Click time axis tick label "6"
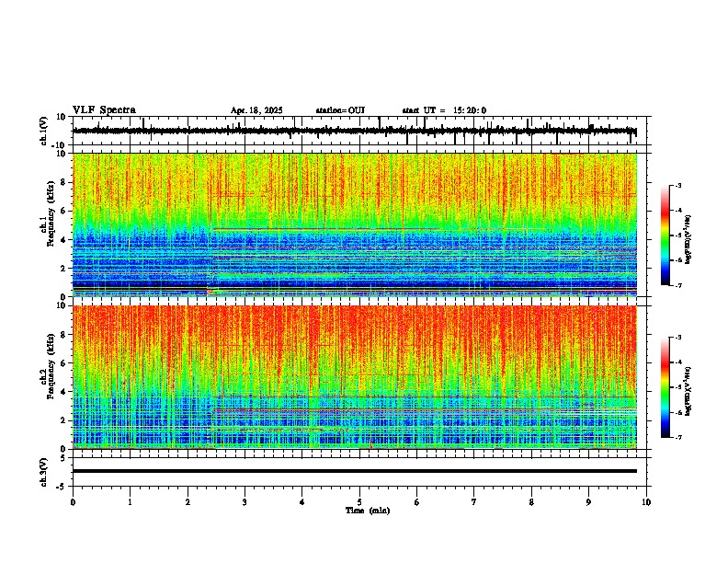Image resolution: width=728 pixels, height=563 pixels. click(417, 502)
